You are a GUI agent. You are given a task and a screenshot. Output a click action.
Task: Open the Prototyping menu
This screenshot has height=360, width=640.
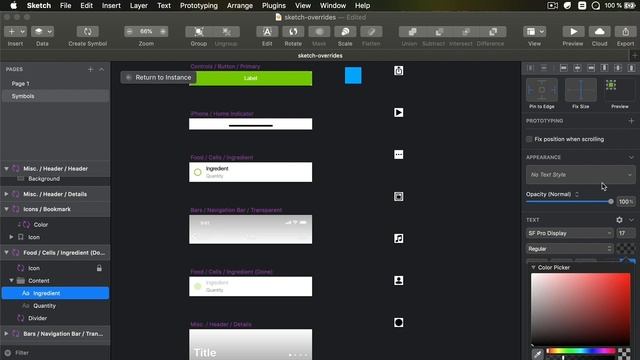click(x=199, y=6)
